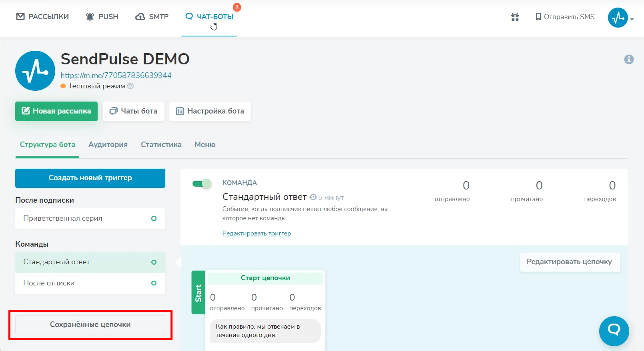644x351 pixels.
Task: Switch to the Структура бота tab
Action: pyautogui.click(x=48, y=145)
